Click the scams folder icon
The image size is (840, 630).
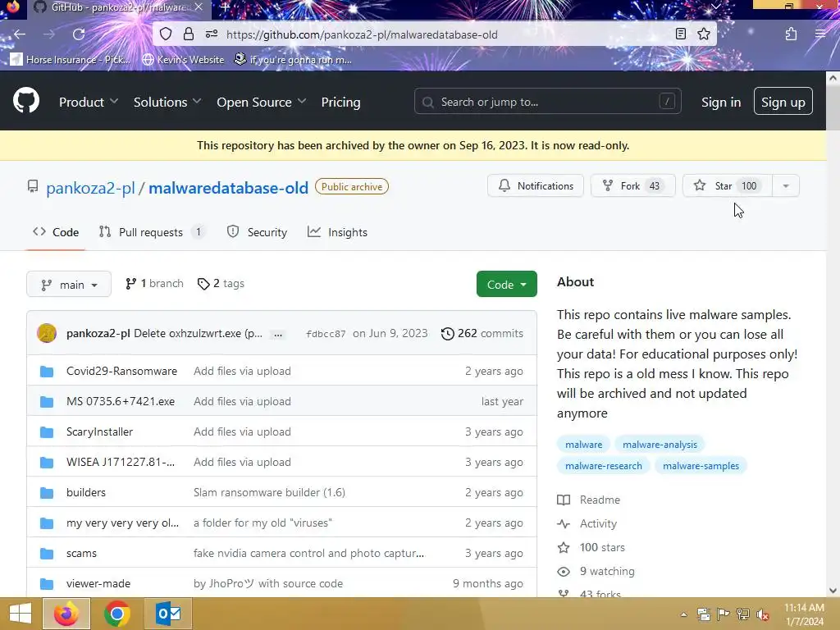pyautogui.click(x=47, y=554)
